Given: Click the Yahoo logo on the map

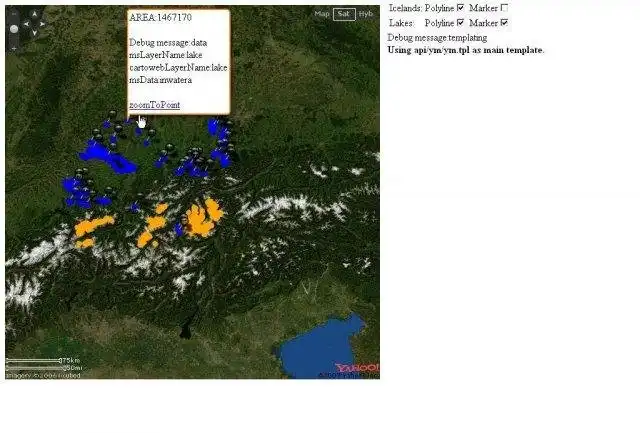Looking at the screenshot, I should [357, 368].
